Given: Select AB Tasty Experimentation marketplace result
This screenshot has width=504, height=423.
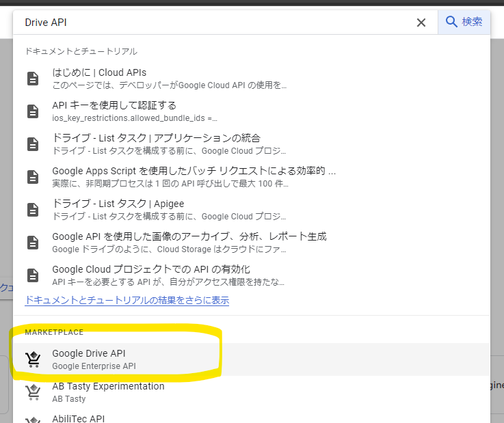Looking at the screenshot, I should tap(252, 392).
